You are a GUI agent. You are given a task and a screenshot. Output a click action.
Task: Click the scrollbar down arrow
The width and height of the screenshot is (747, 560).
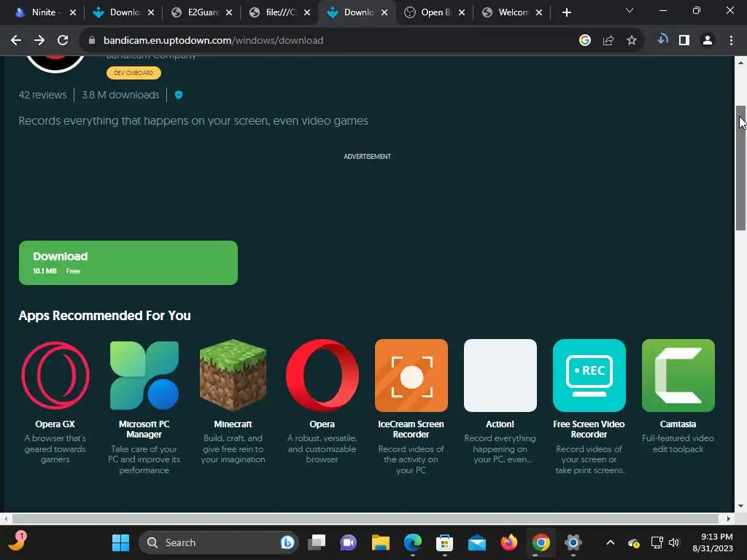pyautogui.click(x=741, y=506)
